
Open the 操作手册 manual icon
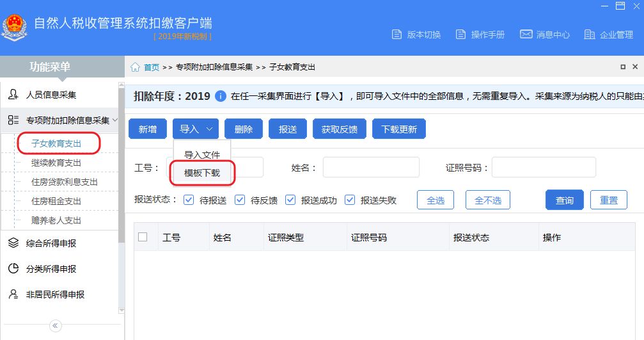coord(460,35)
